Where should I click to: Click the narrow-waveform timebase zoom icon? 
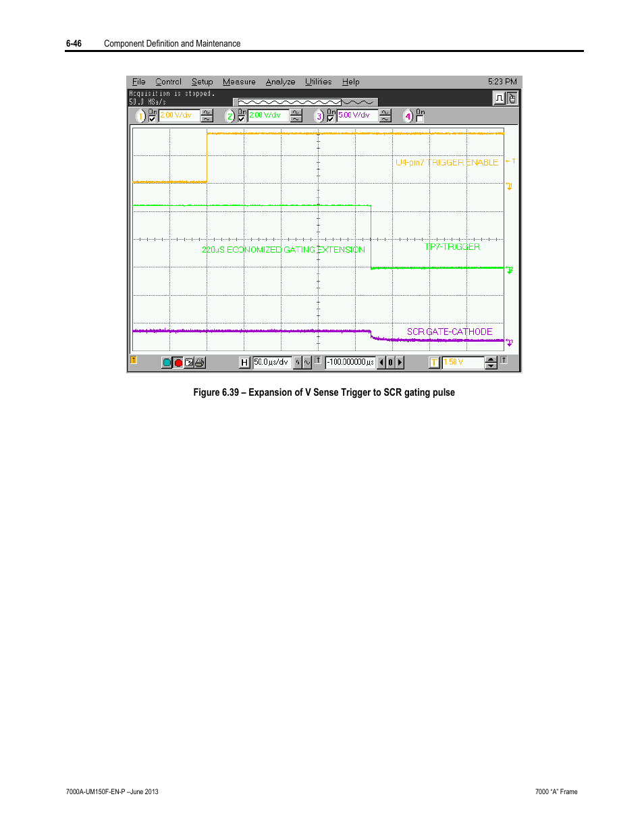pyautogui.click(x=298, y=363)
